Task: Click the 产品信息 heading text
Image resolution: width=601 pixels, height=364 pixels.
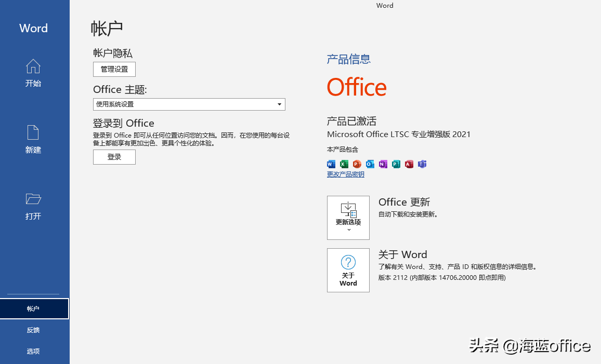Action: coord(348,59)
